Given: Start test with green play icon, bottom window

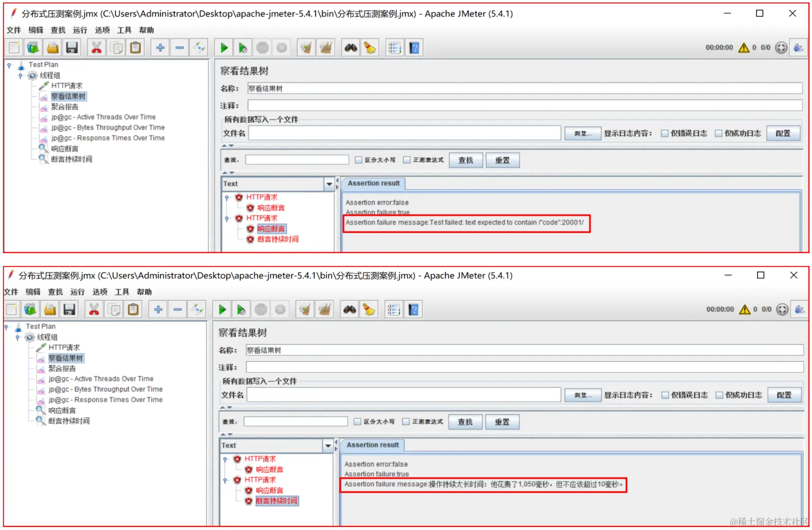Looking at the screenshot, I should (x=222, y=309).
